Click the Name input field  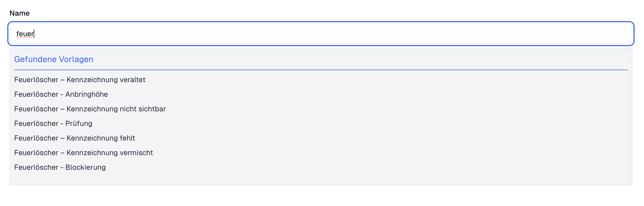tap(321, 34)
